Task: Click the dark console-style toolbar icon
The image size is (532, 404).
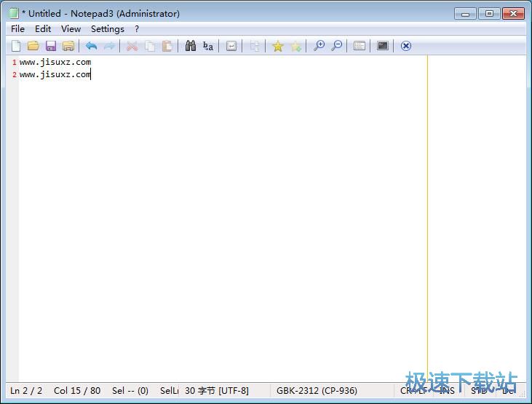Action: tap(383, 46)
